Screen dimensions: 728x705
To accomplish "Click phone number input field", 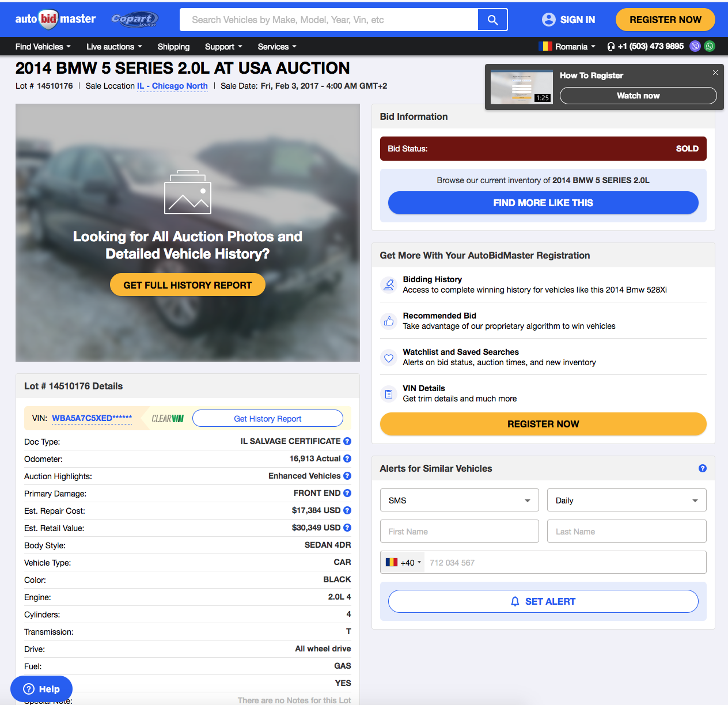I will [x=565, y=562].
